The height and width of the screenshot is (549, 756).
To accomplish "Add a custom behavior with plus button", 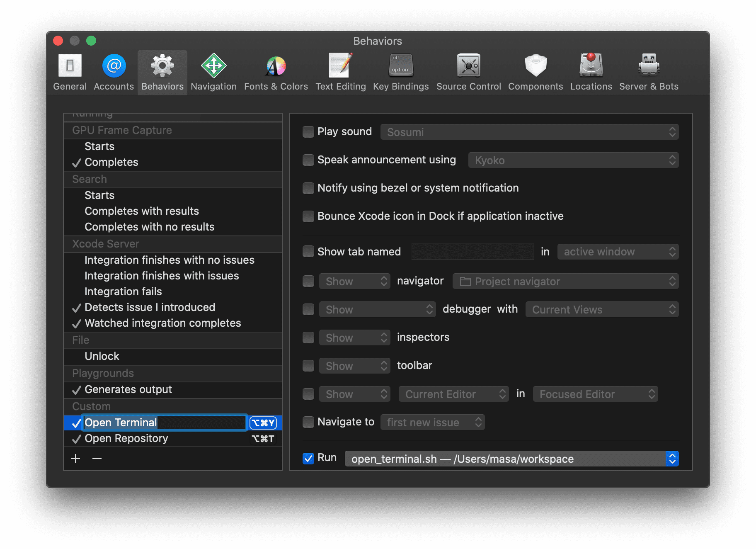I will click(x=75, y=459).
